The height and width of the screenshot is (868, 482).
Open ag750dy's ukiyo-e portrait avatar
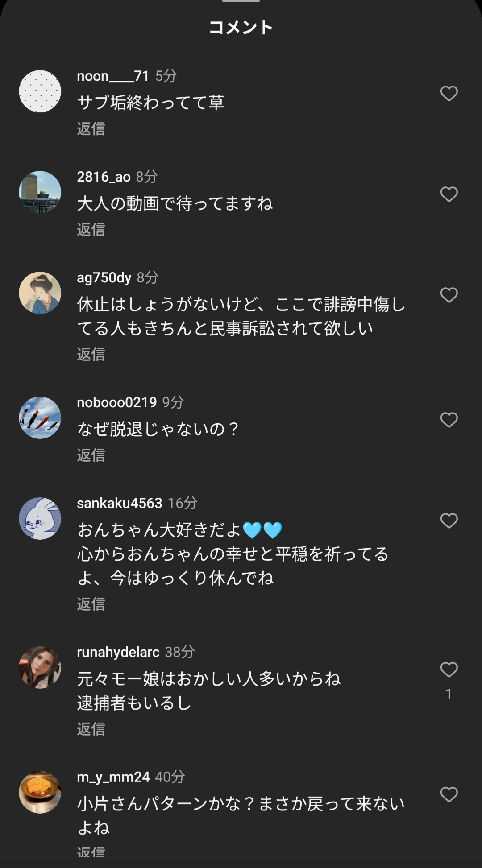click(x=40, y=293)
